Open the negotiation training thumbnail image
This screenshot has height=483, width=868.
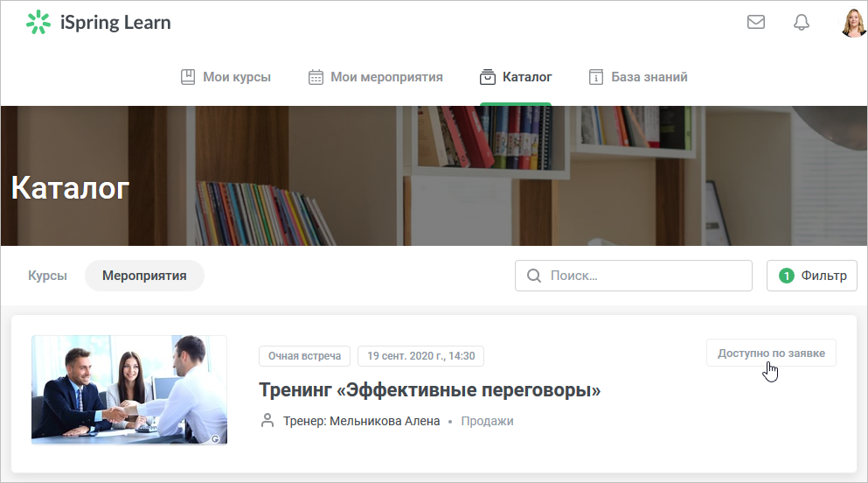pos(129,390)
